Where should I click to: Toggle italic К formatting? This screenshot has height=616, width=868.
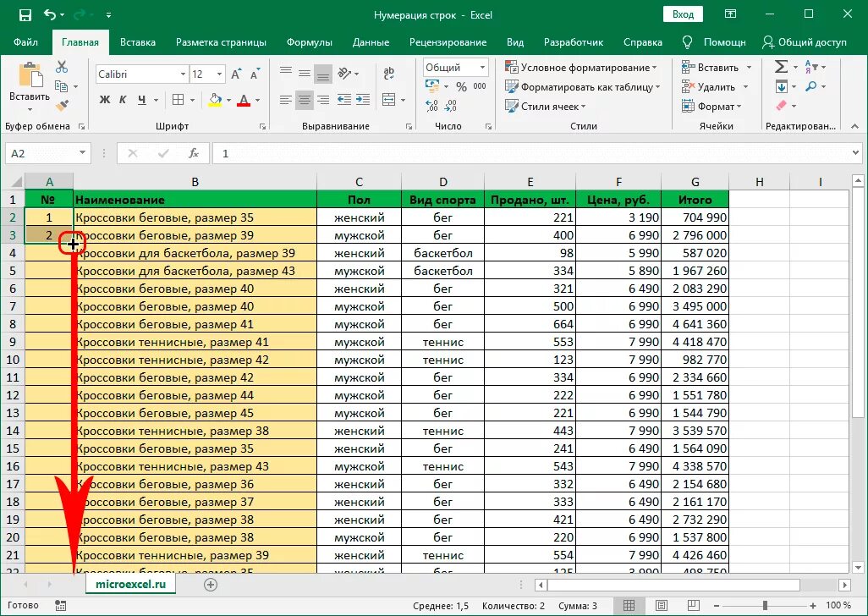tap(123, 100)
